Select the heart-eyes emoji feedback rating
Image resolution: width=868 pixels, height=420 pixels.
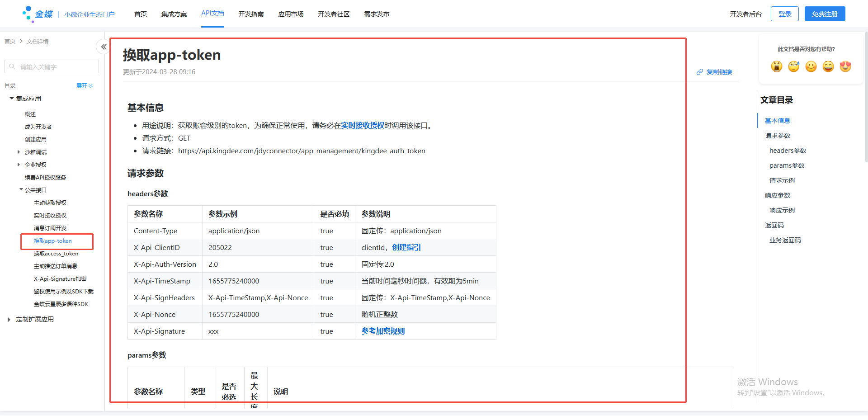tap(845, 66)
